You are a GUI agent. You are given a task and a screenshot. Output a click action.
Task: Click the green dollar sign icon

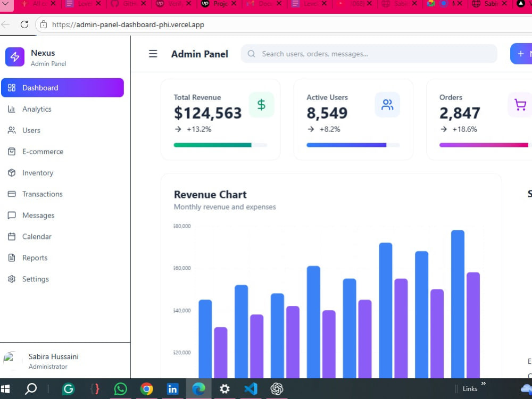pyautogui.click(x=261, y=104)
